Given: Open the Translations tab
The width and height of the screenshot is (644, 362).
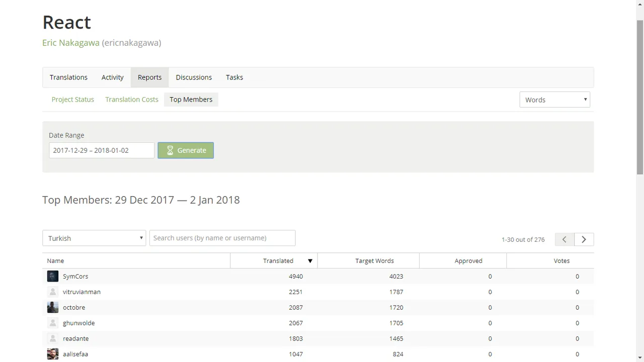Looking at the screenshot, I should coord(68,77).
